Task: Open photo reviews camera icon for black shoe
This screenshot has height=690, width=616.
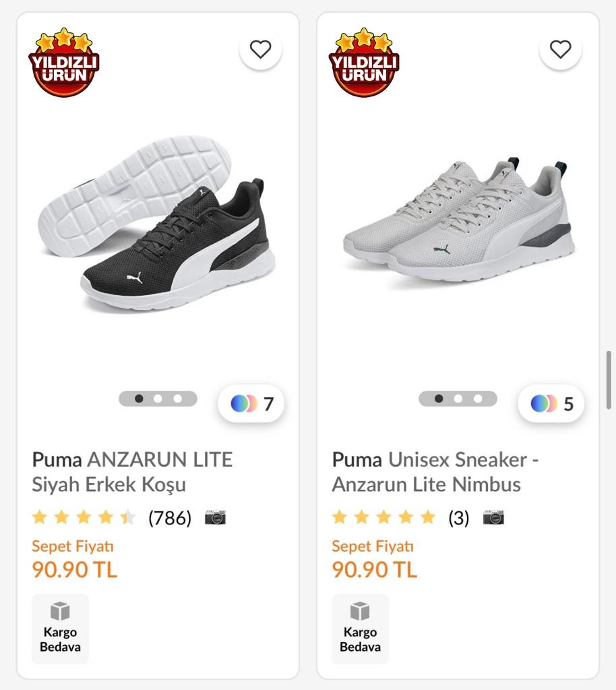Action: 215,517
